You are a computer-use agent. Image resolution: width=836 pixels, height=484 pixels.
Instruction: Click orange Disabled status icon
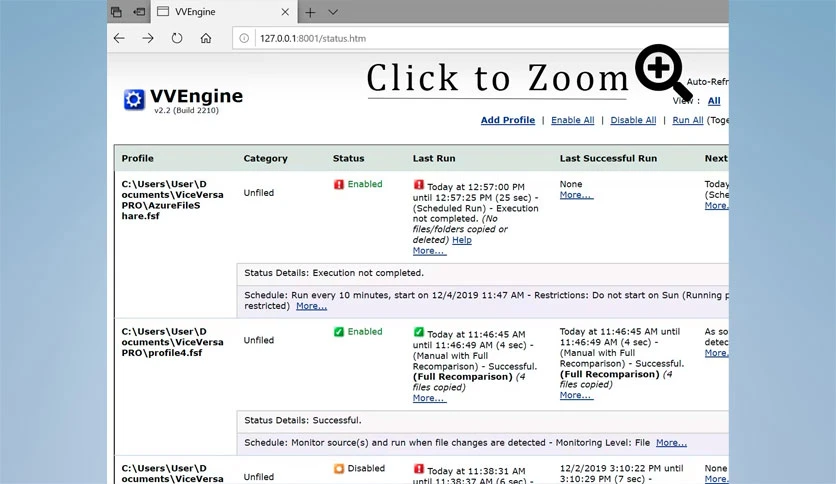(339, 469)
